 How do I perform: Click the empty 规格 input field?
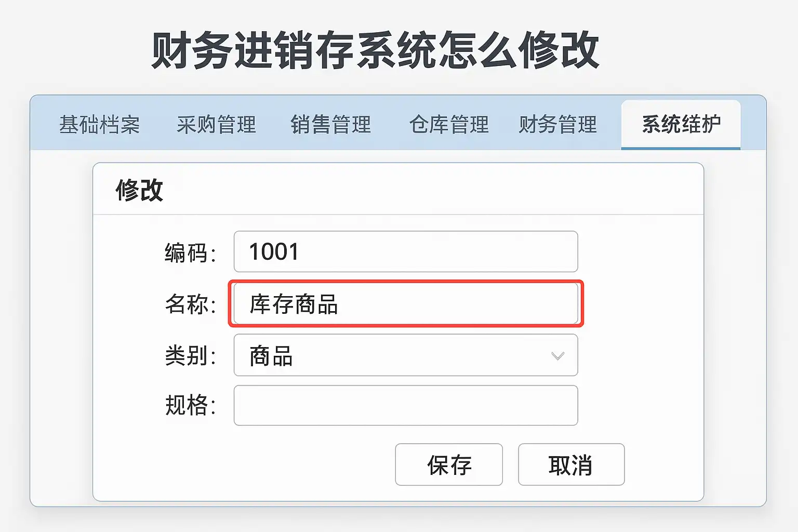click(405, 406)
